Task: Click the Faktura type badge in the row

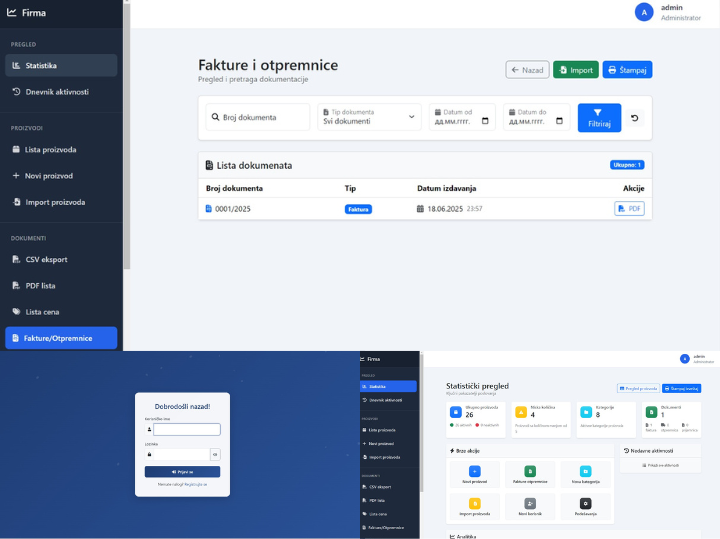Action: (358, 209)
